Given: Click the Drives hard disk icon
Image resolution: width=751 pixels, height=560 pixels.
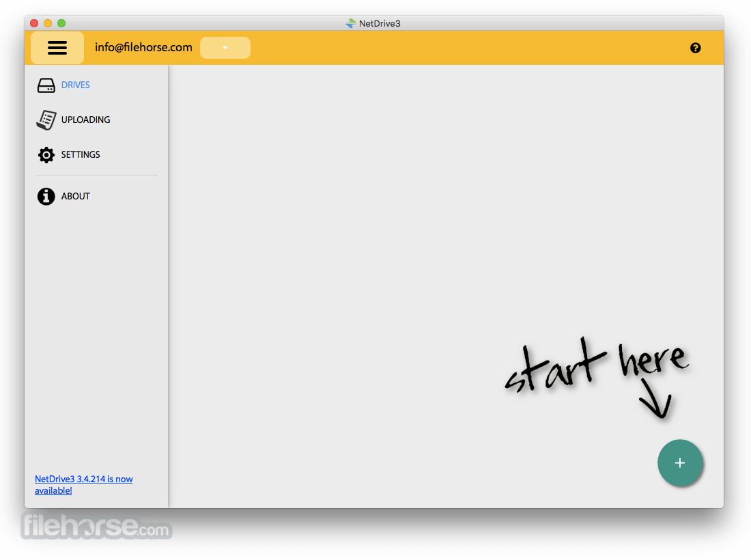Looking at the screenshot, I should click(46, 85).
